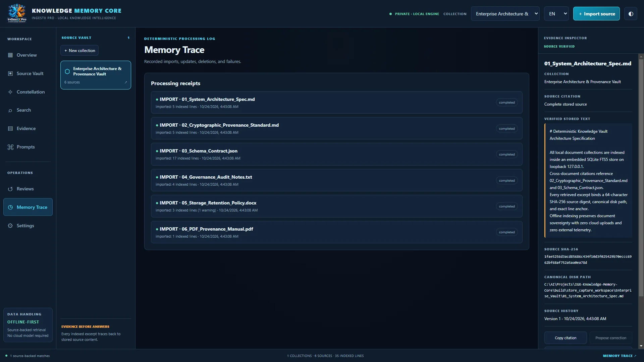Select receipt IMPORT 05_Storage_Retention_Policy.docx
This screenshot has width=644, height=362.
pos(336,206)
